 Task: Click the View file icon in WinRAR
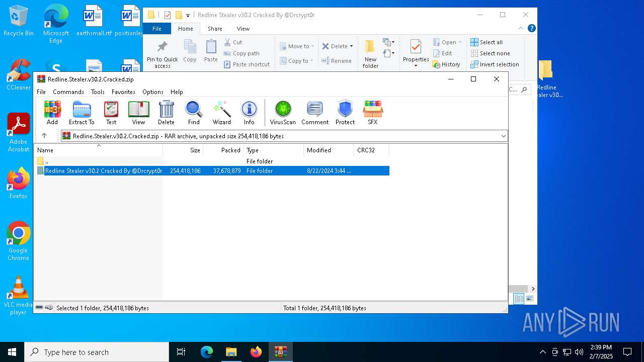[138, 113]
